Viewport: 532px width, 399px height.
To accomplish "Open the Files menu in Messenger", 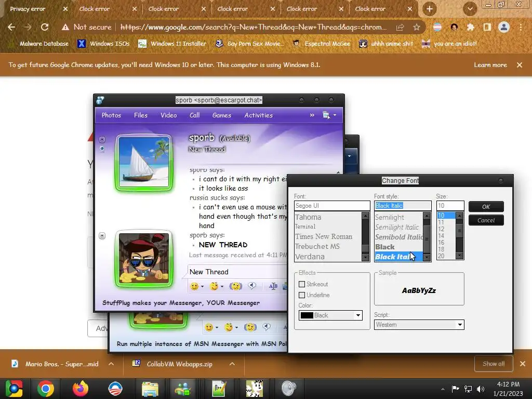I will 140,115.
